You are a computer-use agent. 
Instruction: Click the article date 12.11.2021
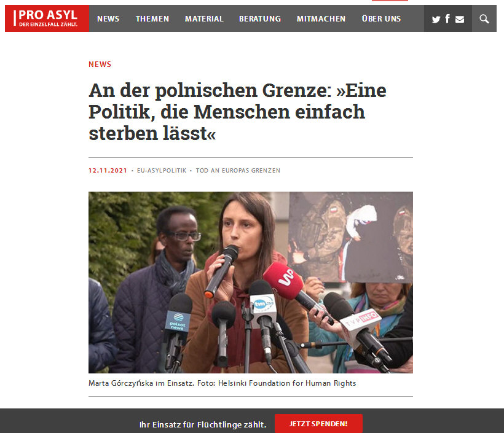tap(108, 171)
